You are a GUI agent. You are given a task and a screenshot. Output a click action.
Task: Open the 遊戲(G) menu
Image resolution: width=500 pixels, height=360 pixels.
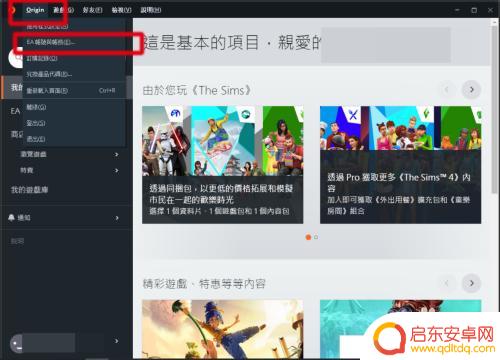tap(63, 10)
